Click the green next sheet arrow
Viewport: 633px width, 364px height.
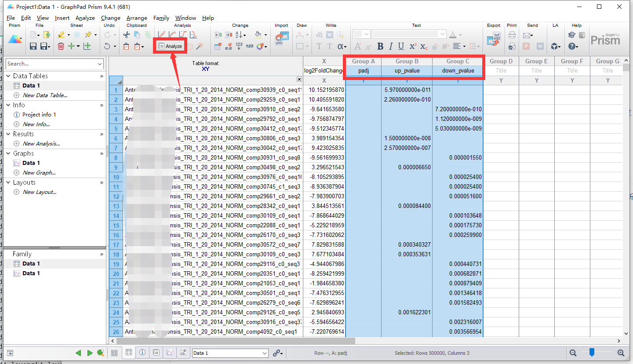[90, 353]
